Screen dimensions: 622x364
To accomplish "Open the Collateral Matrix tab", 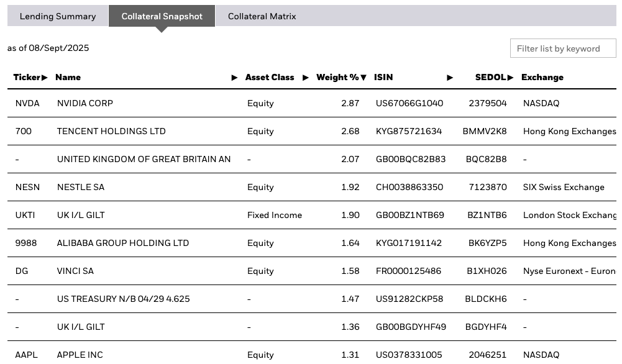I will (262, 16).
